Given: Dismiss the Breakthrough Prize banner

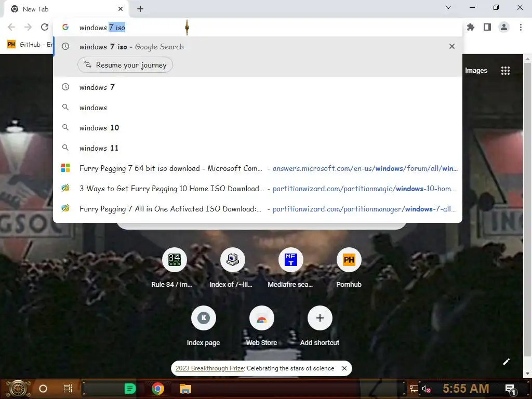Looking at the screenshot, I should (344, 368).
